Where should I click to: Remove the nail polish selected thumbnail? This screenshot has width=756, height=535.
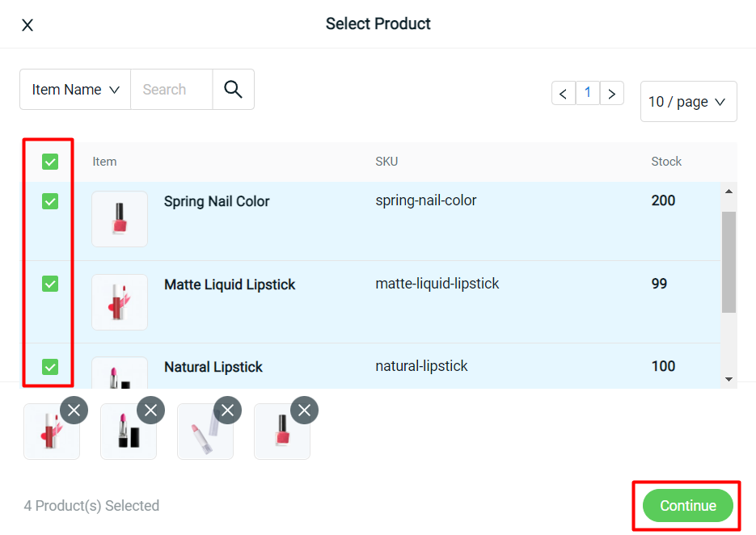tap(304, 411)
